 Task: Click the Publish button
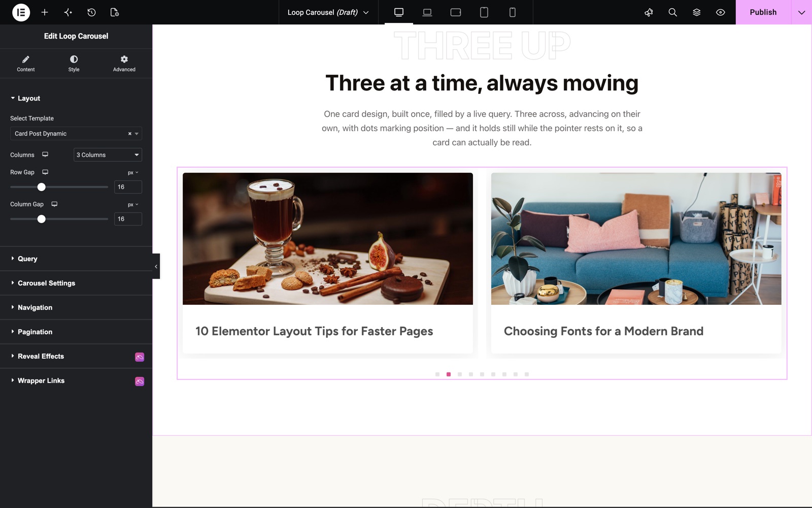(763, 12)
